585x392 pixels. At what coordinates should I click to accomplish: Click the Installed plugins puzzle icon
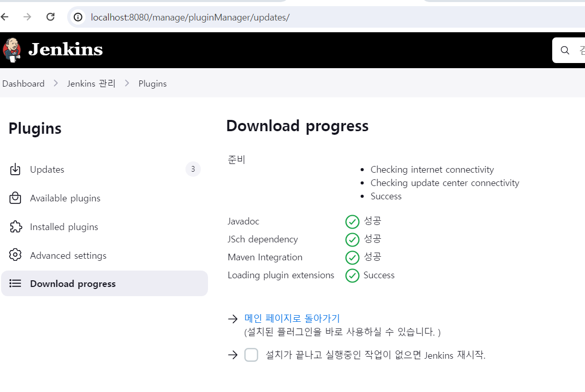pos(15,226)
